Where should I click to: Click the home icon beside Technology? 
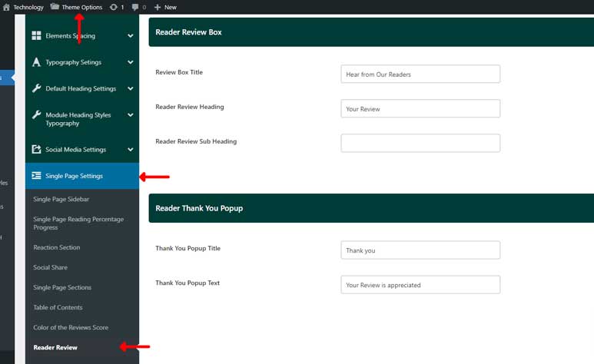point(7,7)
